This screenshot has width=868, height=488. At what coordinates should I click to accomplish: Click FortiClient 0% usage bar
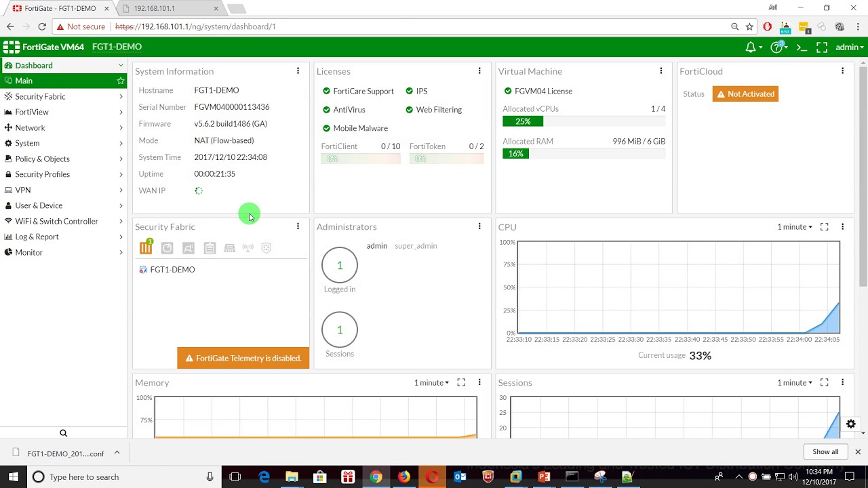point(361,159)
